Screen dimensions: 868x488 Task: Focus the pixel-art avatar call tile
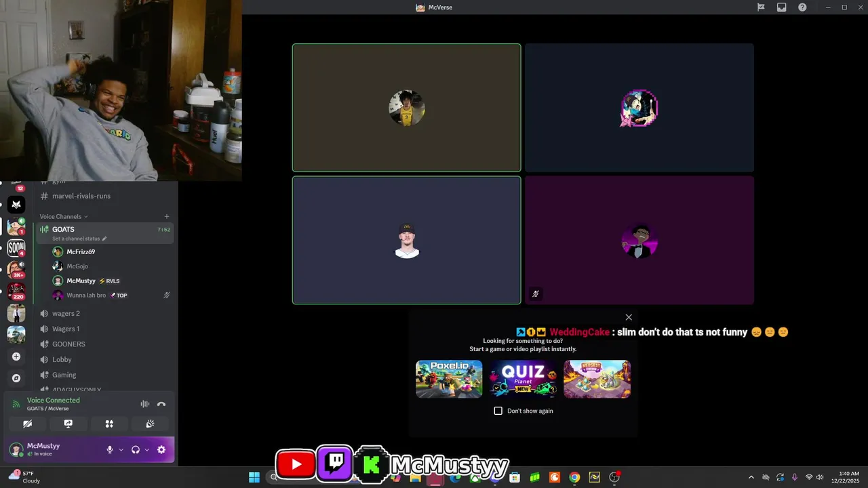[639, 108]
